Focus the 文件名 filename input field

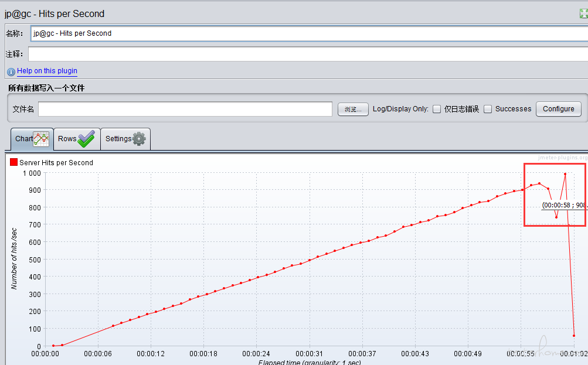tap(185, 109)
